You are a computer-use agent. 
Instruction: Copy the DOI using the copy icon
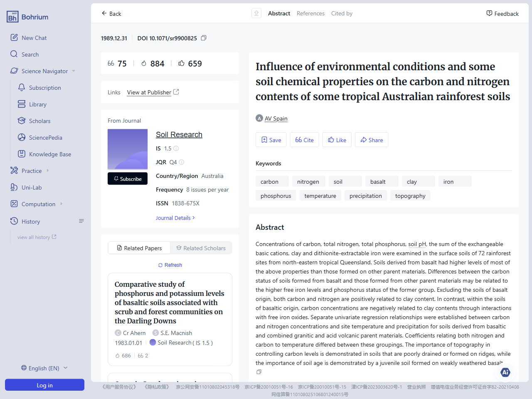(x=204, y=38)
